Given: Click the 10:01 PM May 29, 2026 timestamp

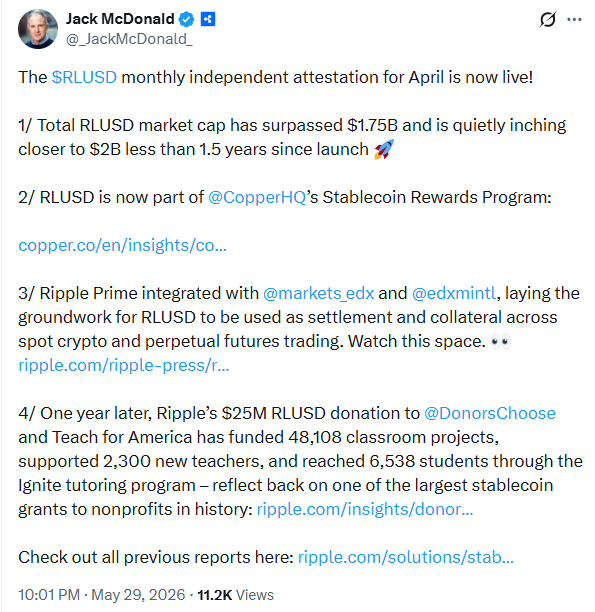Looking at the screenshot, I should pos(102,595).
